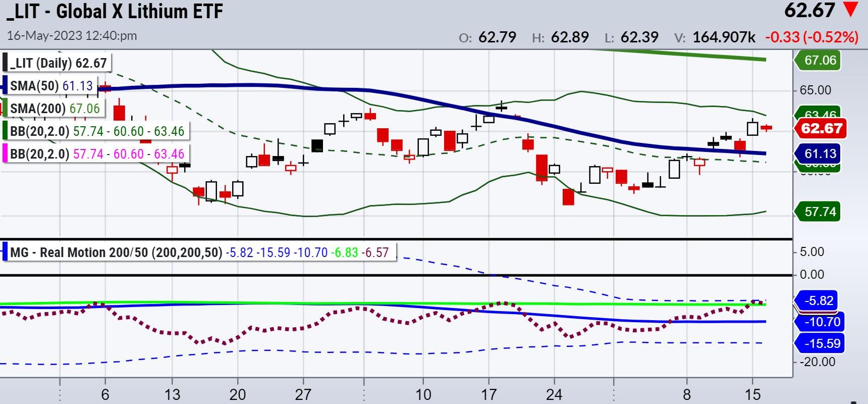868x404 pixels.
Task: Click the _LIT Global X Lithium ETF title
Action: [x=115, y=11]
